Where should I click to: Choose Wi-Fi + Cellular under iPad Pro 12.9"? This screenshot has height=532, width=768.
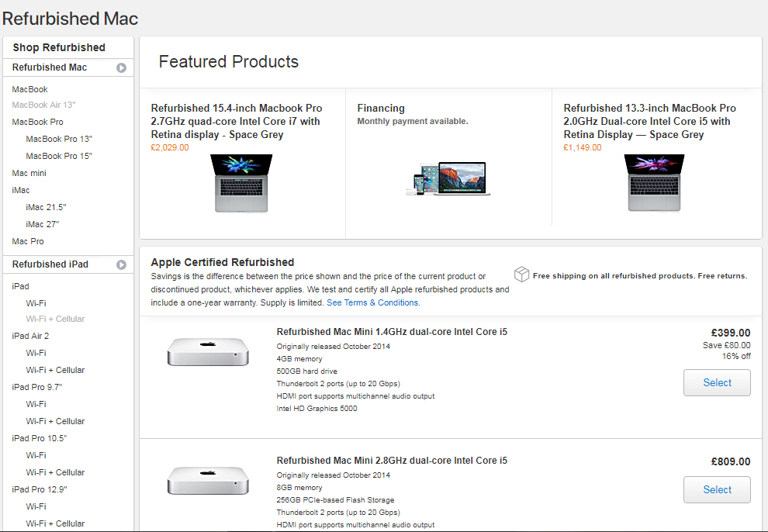55,523
